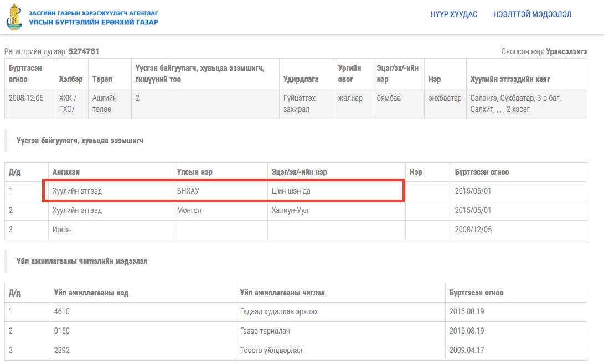Click the Үйл ажиллагааны чиглэлийн мэдээлэл heading
604x364 pixels.
(x=82, y=261)
